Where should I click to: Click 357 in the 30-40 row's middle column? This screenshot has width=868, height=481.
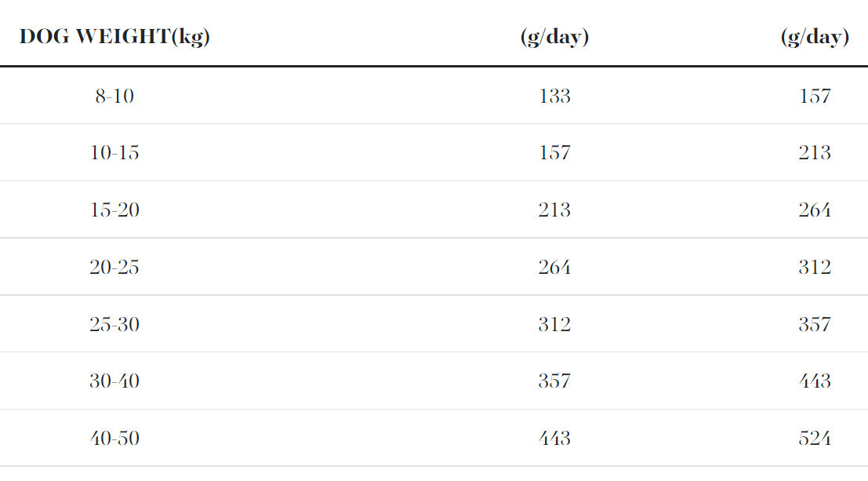coord(554,381)
